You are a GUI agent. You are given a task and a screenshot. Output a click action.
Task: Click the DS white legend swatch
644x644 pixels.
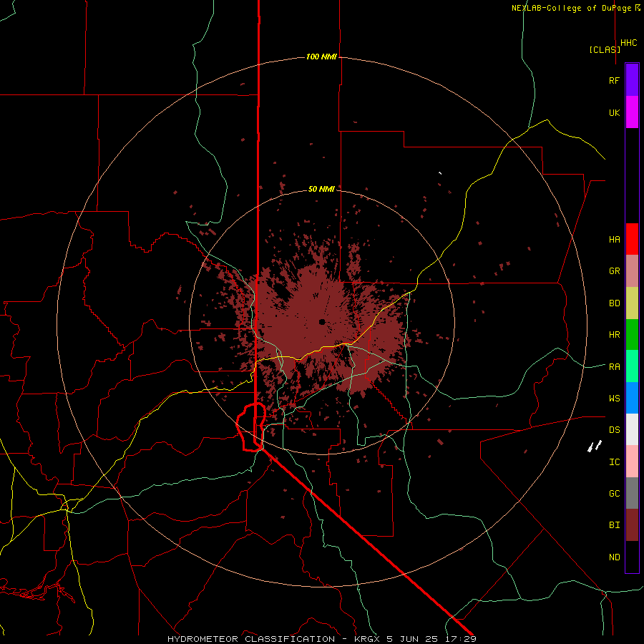pyautogui.click(x=632, y=429)
